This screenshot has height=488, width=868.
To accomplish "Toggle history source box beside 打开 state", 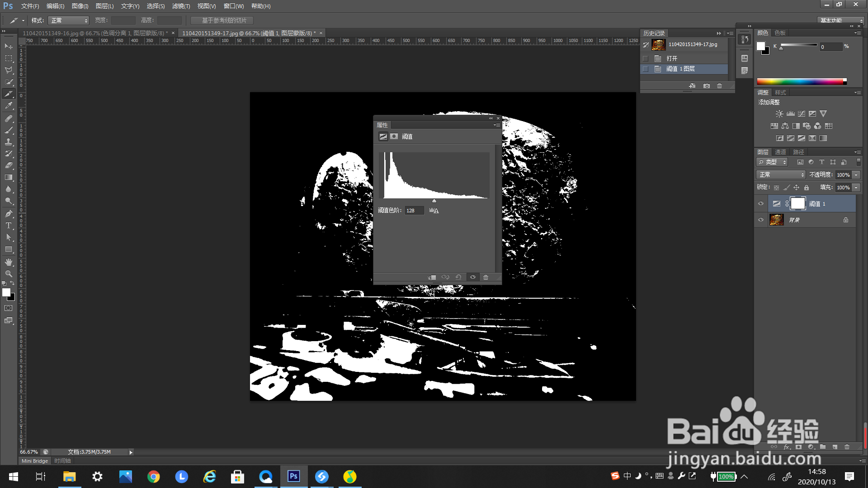I will tap(646, 59).
